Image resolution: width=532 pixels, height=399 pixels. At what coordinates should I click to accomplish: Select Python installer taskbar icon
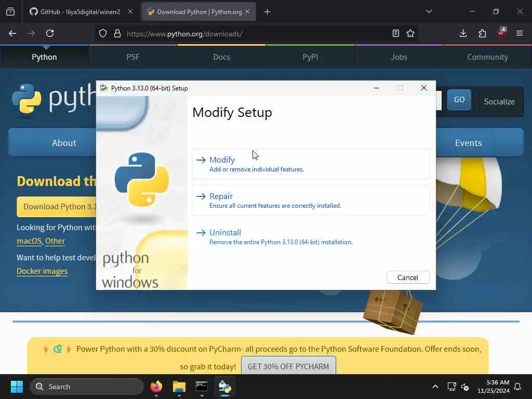(x=224, y=387)
